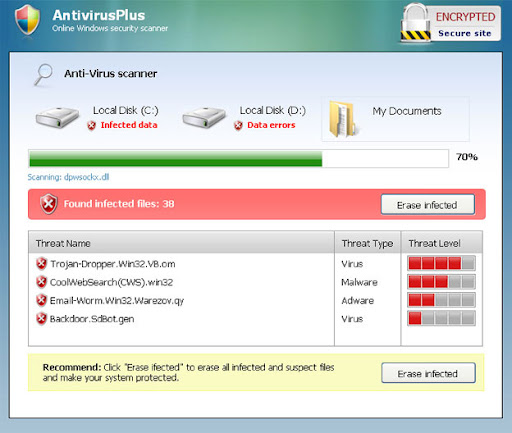Select the Local Disk (C:) drive icon
Screen dimensions: 512x433
pyautogui.click(x=57, y=117)
